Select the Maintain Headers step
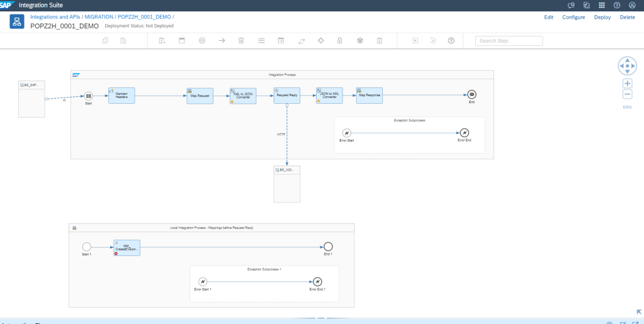Viewport: 644px width, 324px height. coord(121,96)
